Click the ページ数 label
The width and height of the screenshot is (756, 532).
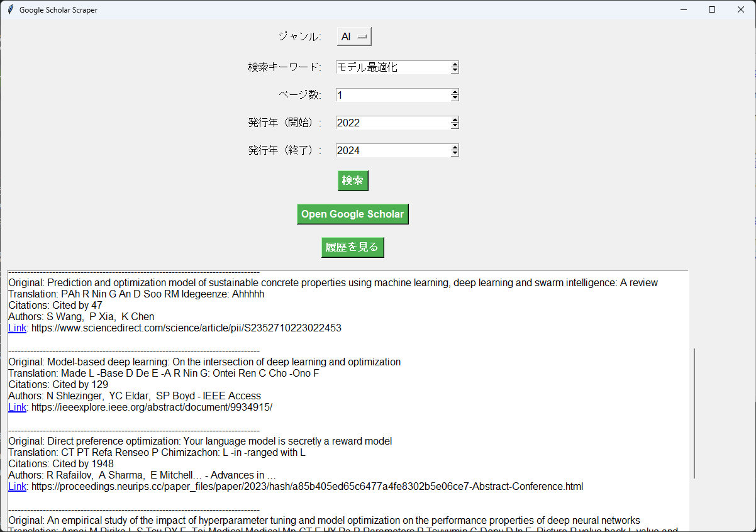click(x=300, y=95)
